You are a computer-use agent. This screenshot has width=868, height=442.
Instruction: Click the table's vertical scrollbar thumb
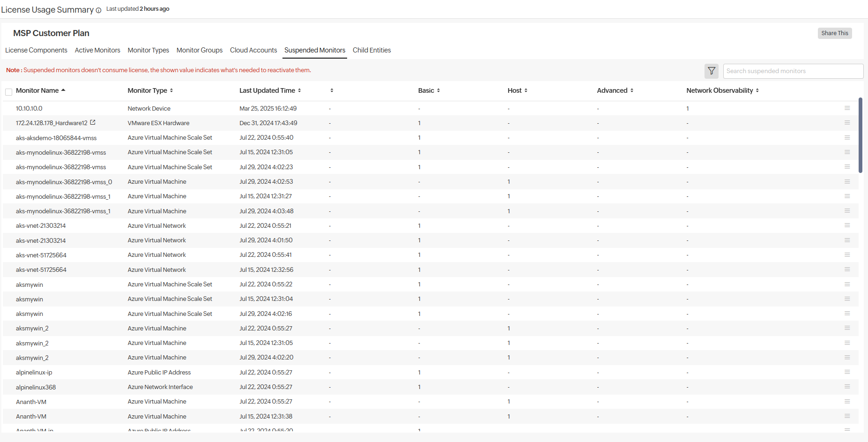coord(860,135)
